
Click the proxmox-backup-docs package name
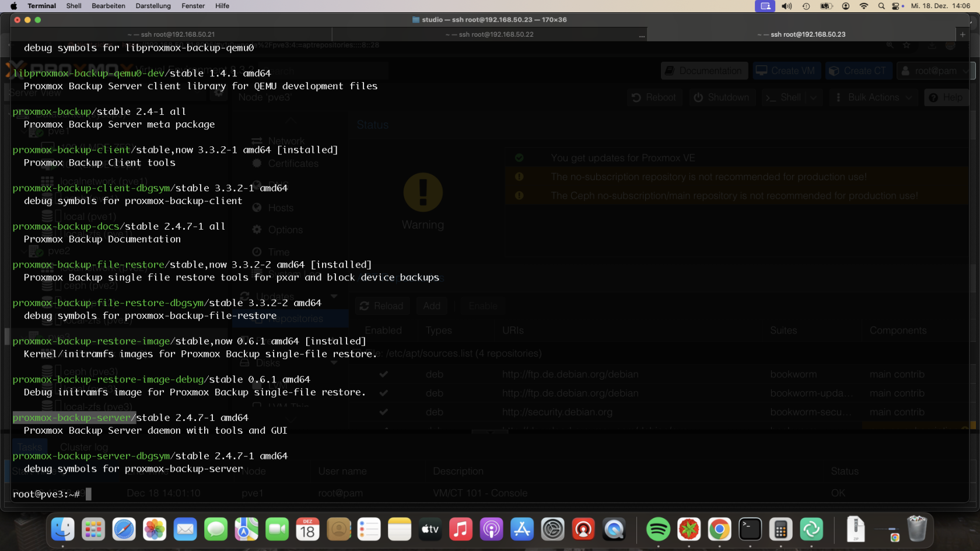(66, 226)
